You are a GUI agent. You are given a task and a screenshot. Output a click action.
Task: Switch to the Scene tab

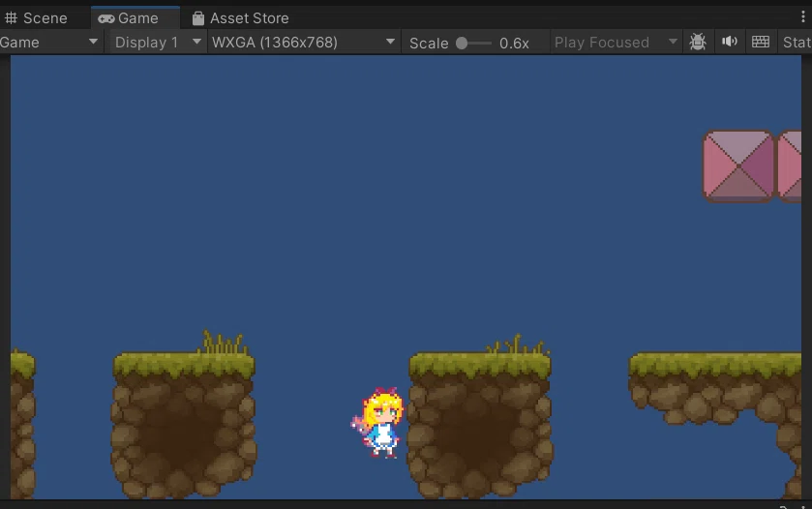(x=36, y=18)
